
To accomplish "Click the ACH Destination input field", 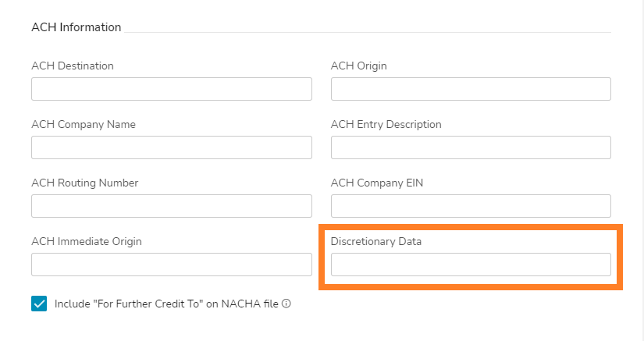I will pos(171,89).
